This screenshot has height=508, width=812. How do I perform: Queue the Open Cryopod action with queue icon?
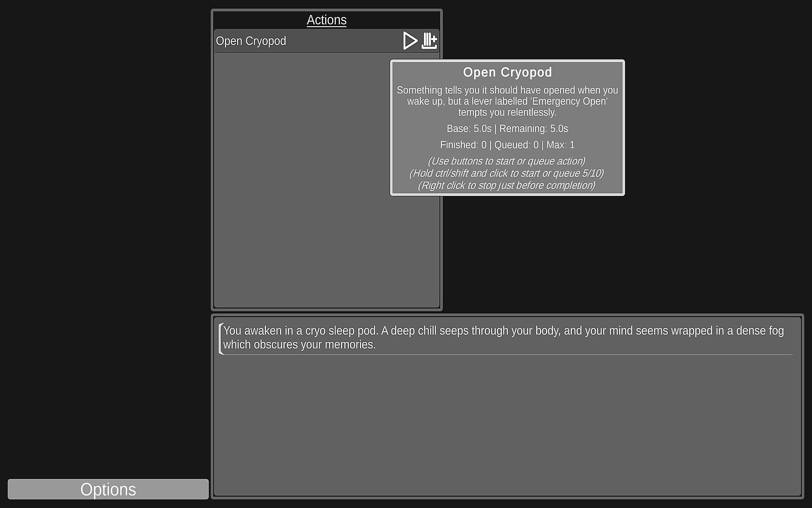tap(429, 41)
